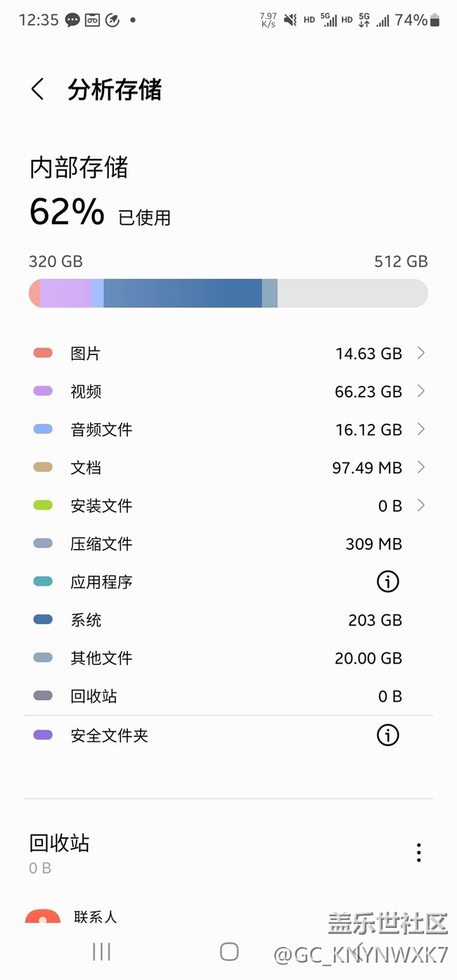Expand the 视频 category chevron

pos(420,391)
